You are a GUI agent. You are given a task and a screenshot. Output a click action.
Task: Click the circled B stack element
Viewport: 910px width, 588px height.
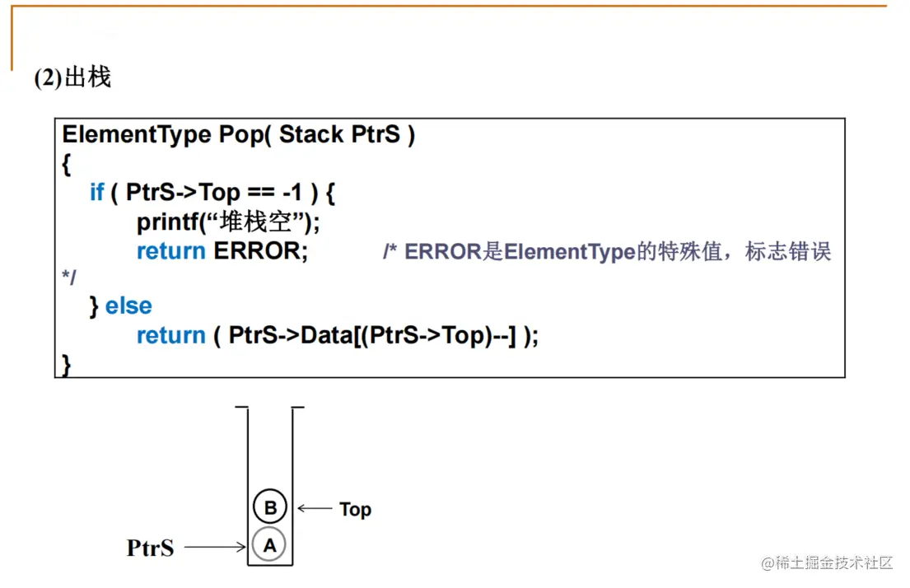pyautogui.click(x=270, y=508)
